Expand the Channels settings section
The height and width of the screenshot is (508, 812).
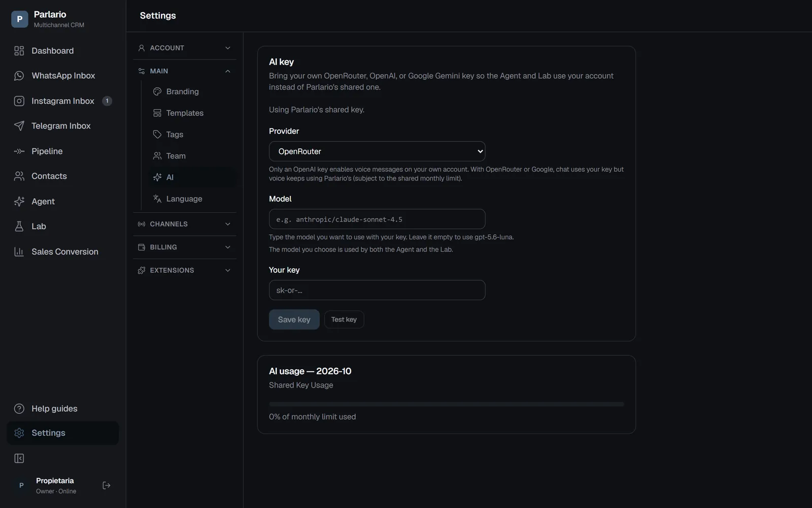point(185,224)
